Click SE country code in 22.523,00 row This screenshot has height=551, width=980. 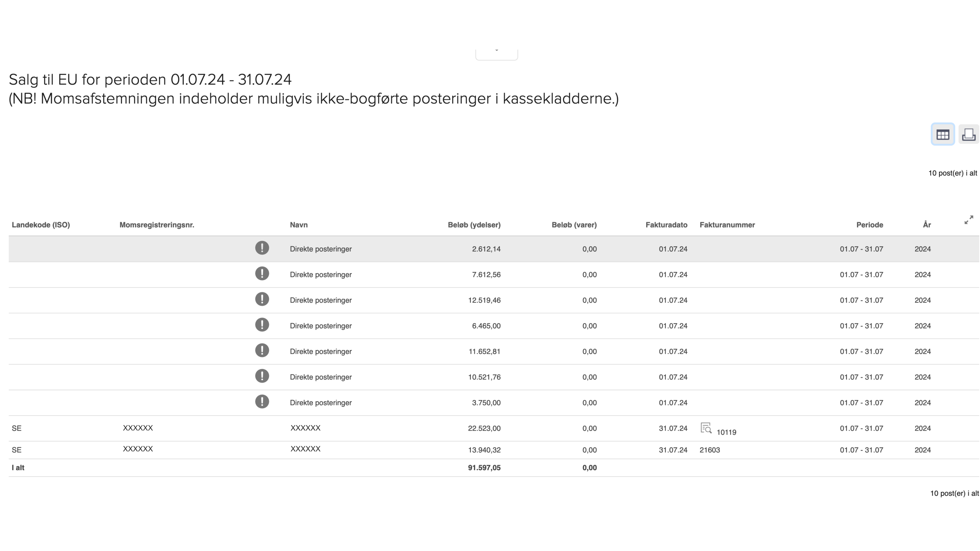pos(17,428)
